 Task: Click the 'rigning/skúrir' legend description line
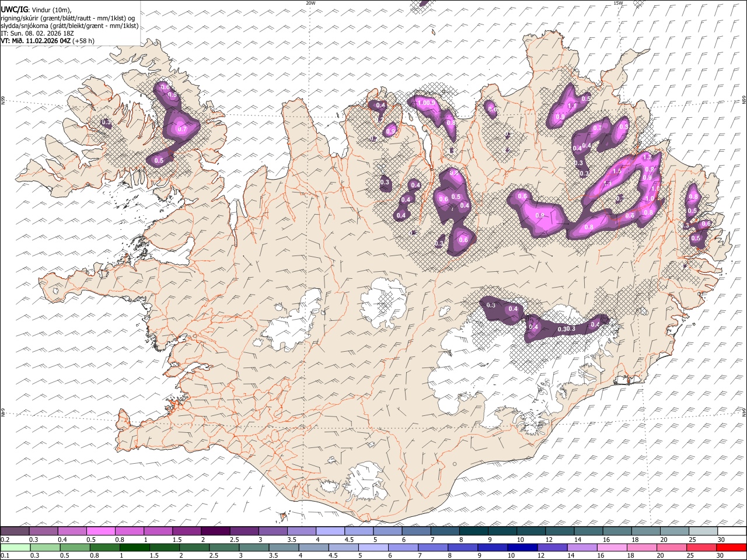pos(68,18)
